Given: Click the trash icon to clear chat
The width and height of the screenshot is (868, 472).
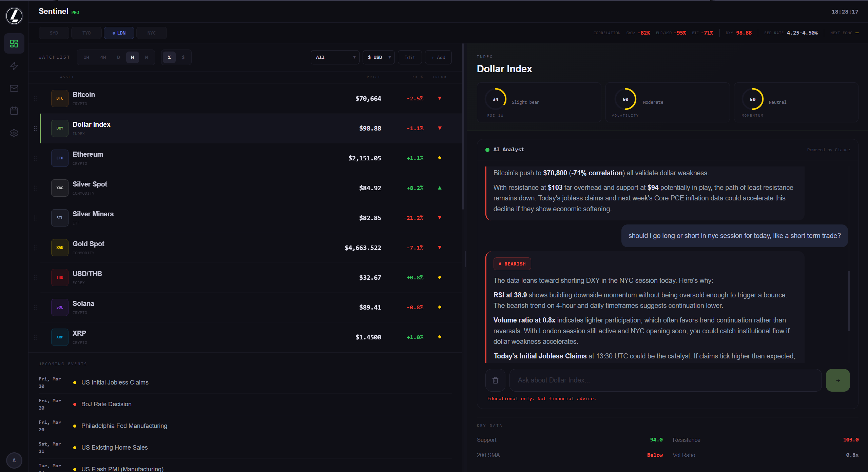Looking at the screenshot, I should point(495,380).
